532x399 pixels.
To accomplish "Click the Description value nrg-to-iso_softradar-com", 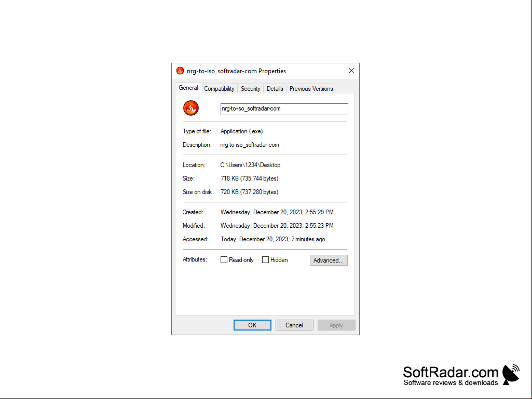I will coord(250,145).
